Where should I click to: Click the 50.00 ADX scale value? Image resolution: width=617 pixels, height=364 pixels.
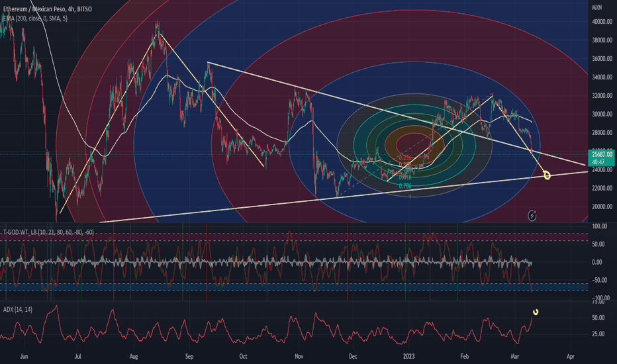point(598,318)
